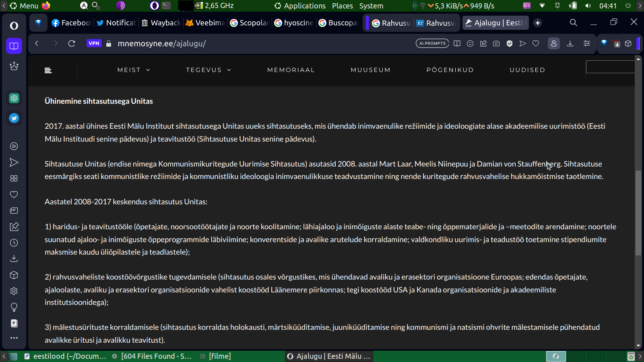644x362 pixels.
Task: Open the System menu on the top panel
Action: pyautogui.click(x=371, y=6)
